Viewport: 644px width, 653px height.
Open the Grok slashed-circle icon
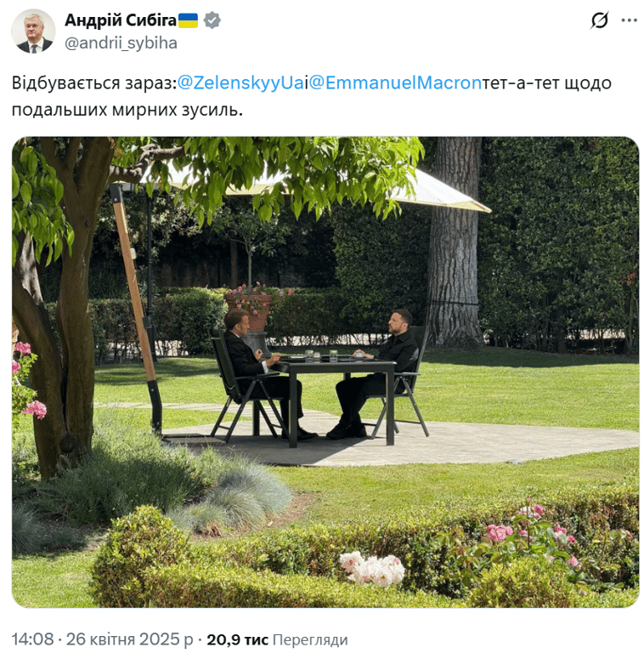pos(599,20)
